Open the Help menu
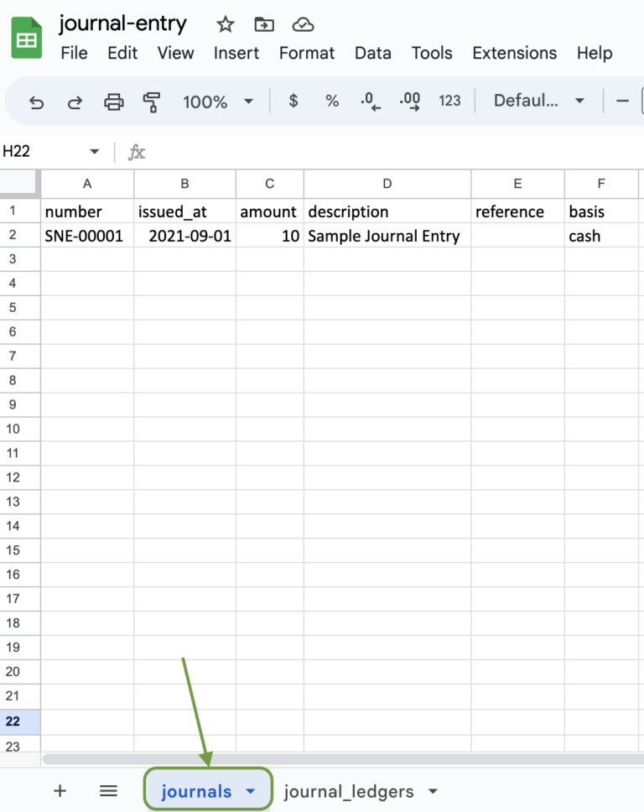644x812 pixels. (x=595, y=53)
